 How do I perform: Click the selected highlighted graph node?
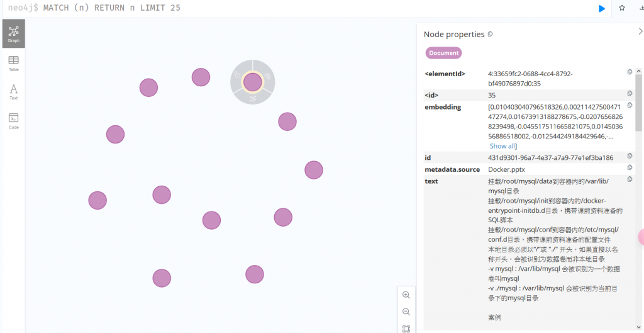coord(253,82)
